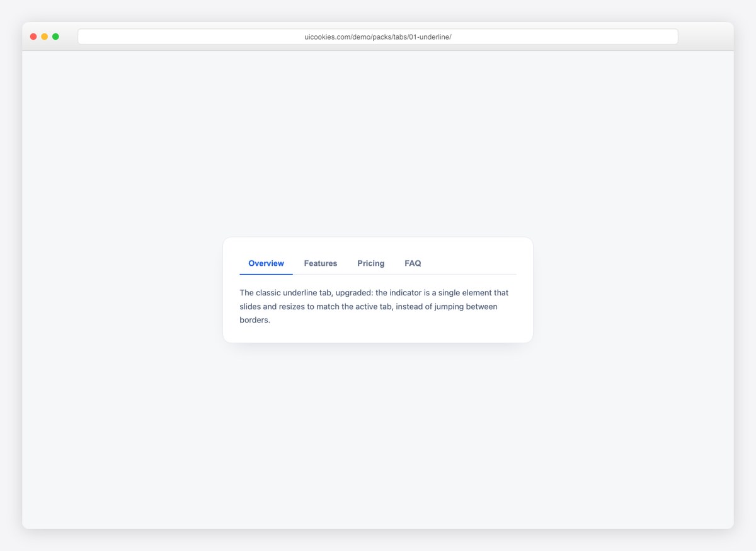Click the green maximize window button
This screenshot has height=551, width=756.
point(55,37)
